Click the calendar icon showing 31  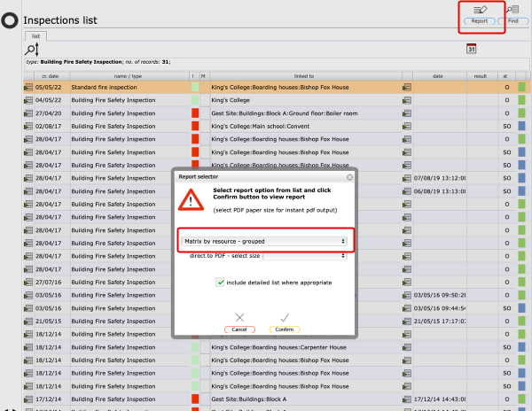(472, 50)
